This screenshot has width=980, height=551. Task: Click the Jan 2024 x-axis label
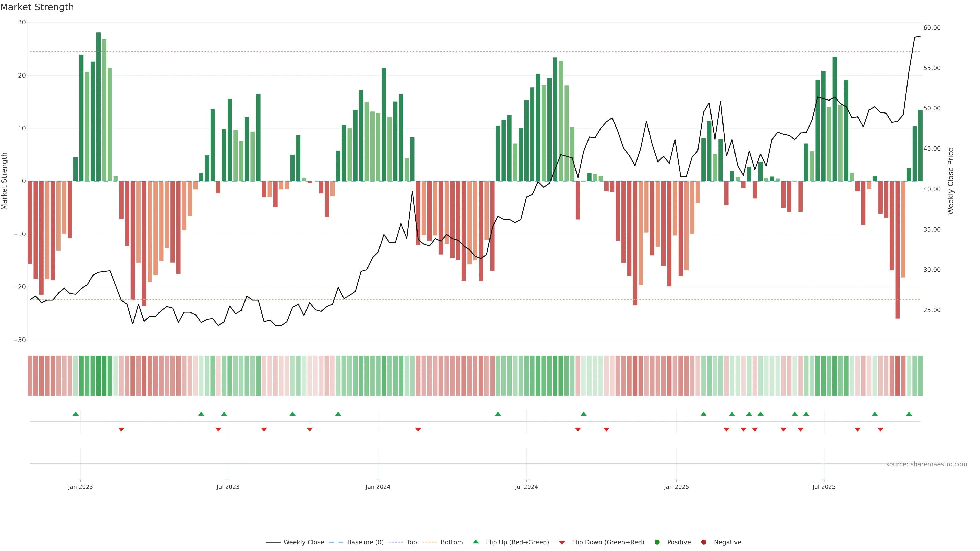click(x=378, y=487)
